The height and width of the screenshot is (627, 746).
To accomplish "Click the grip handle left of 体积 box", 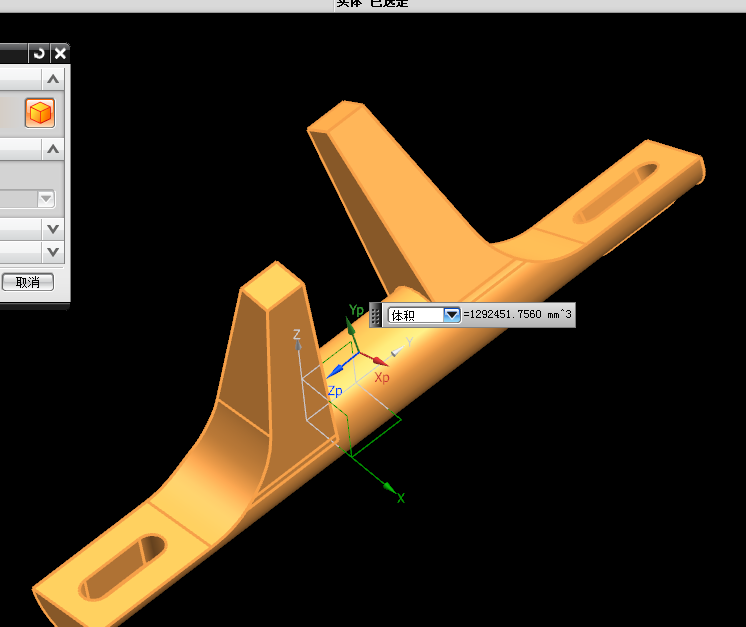I will click(376, 315).
